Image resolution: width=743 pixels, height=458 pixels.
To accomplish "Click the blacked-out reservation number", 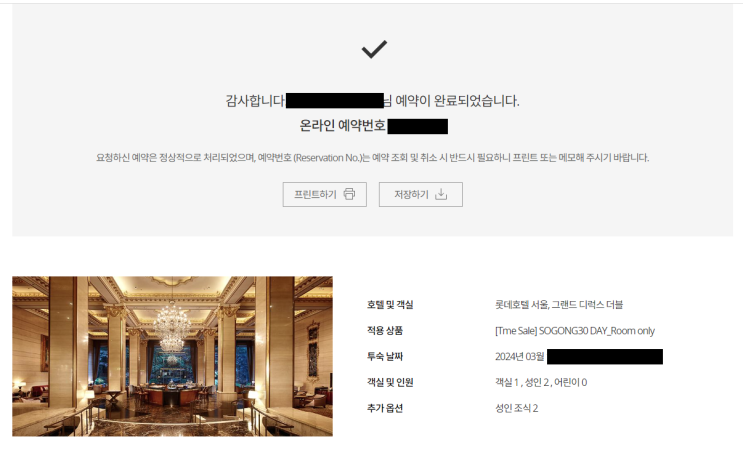I will coord(417,126).
